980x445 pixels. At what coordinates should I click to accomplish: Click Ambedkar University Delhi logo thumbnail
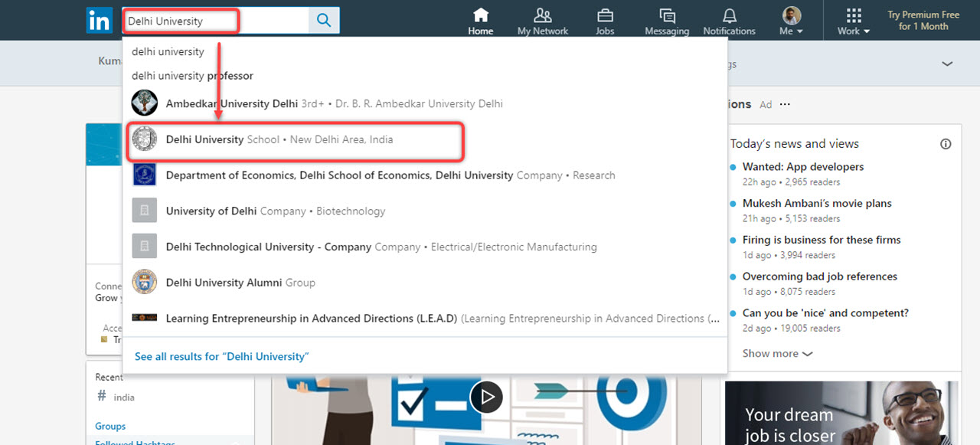click(144, 103)
